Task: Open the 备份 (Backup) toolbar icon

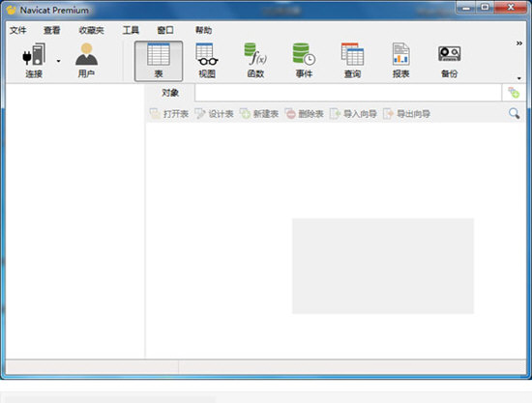Action: coord(450,61)
